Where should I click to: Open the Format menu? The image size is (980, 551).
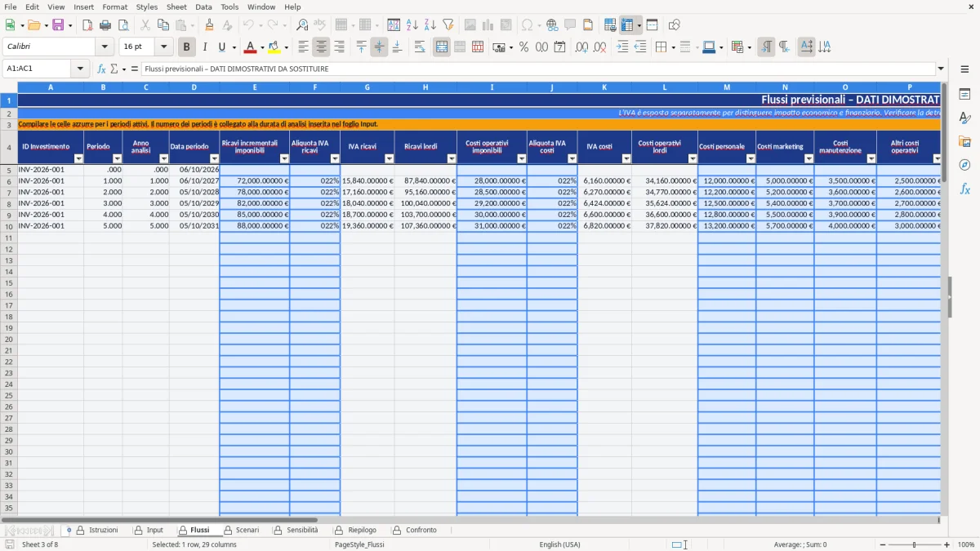114,7
